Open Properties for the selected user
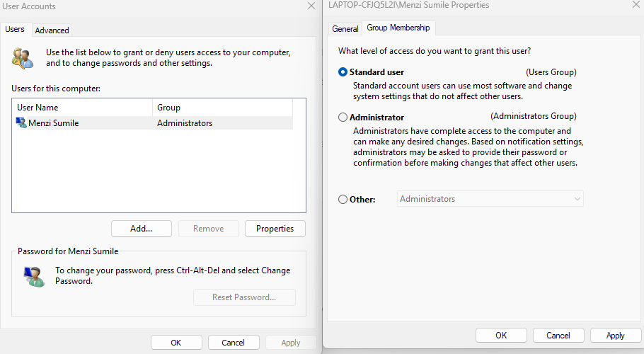 click(275, 229)
